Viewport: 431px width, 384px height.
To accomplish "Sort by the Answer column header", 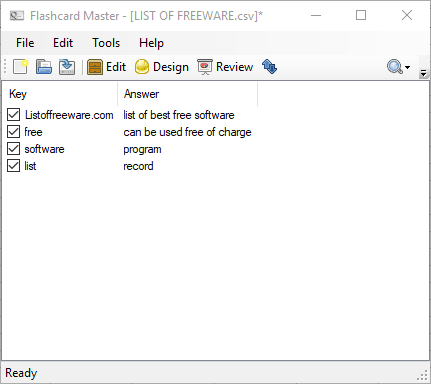I will click(188, 94).
